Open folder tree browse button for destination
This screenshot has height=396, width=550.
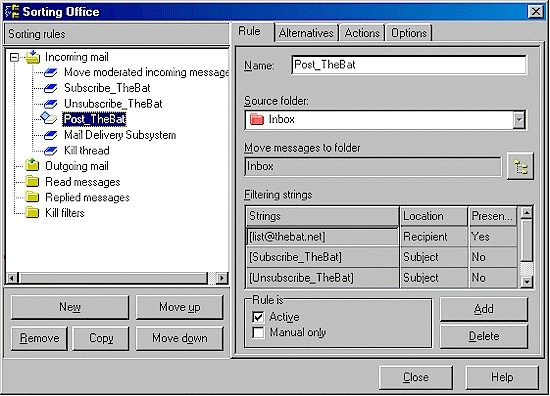click(521, 166)
